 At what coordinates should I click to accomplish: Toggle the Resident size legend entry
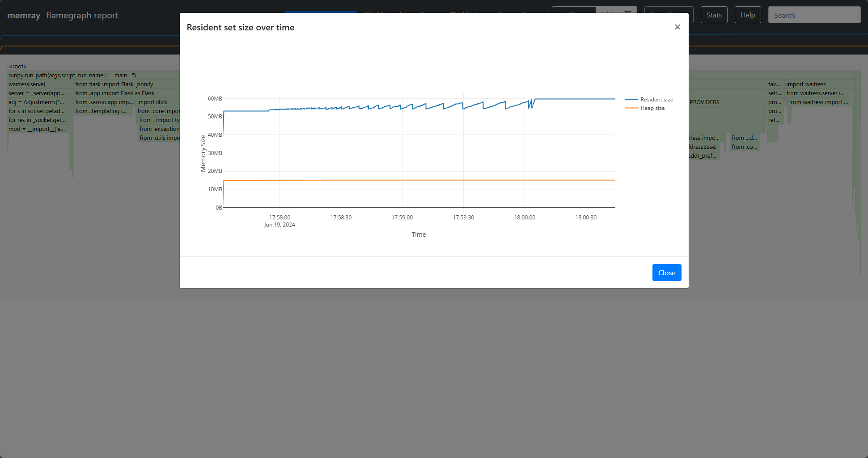(x=649, y=100)
